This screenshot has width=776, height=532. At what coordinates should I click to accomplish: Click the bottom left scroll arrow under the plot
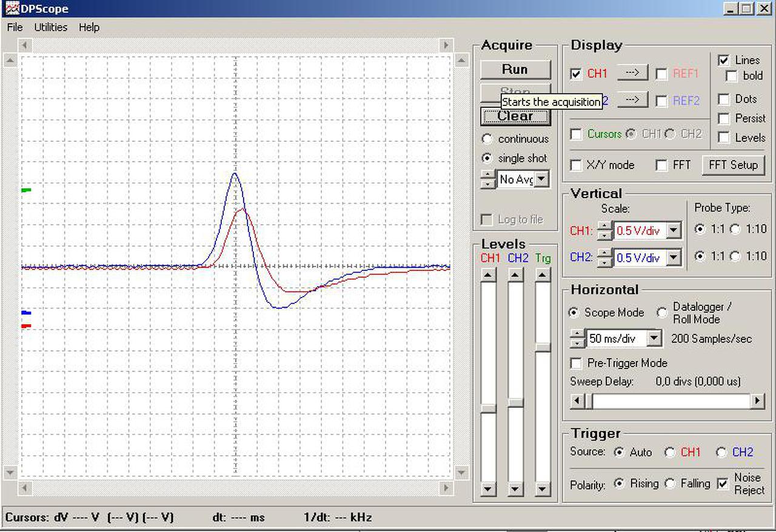click(25, 487)
